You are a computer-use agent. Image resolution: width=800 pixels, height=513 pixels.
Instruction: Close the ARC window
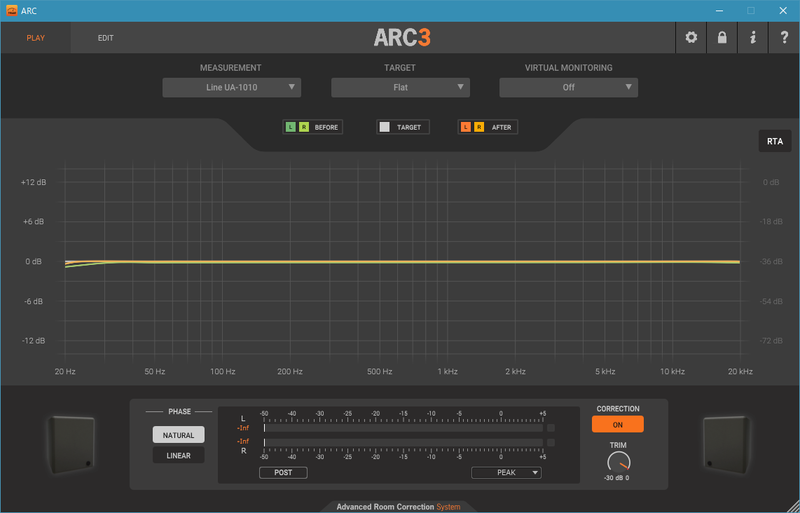pyautogui.click(x=783, y=11)
